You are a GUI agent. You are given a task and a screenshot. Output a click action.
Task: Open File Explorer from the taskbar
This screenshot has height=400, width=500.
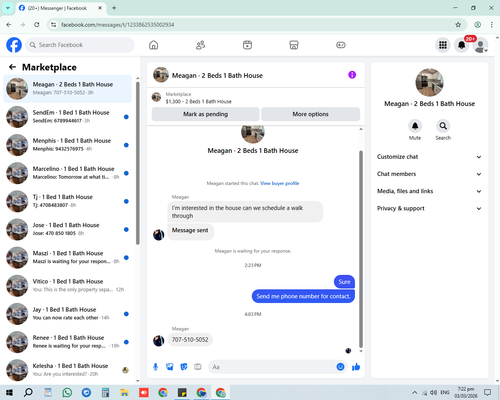(x=124, y=392)
